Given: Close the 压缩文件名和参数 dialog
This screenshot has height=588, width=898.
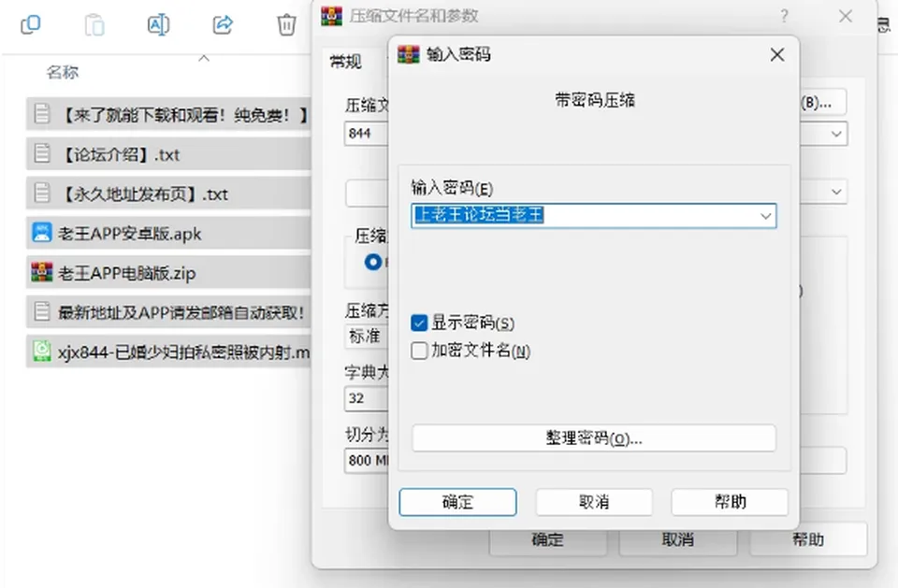Looking at the screenshot, I should click(x=846, y=16).
